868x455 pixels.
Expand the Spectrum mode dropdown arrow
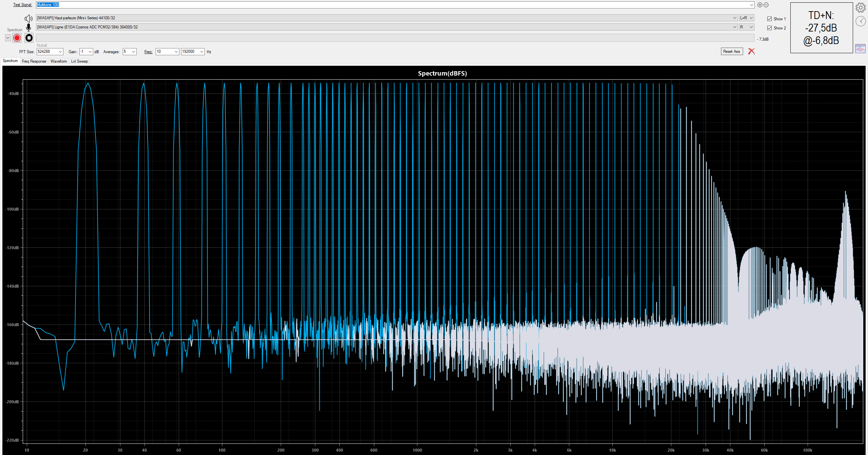click(8, 38)
